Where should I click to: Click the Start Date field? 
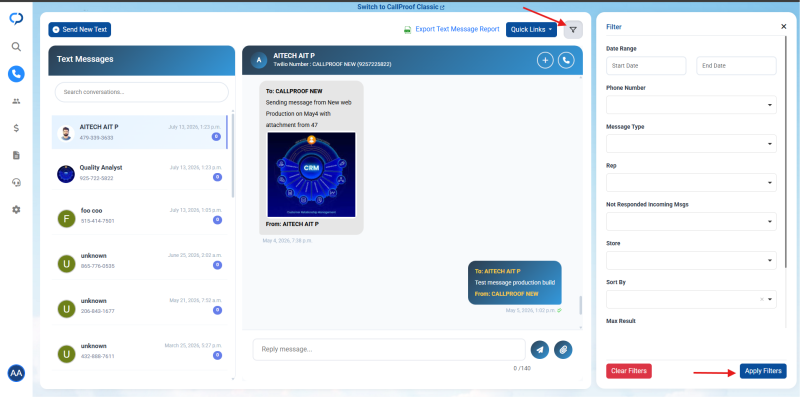(x=646, y=66)
